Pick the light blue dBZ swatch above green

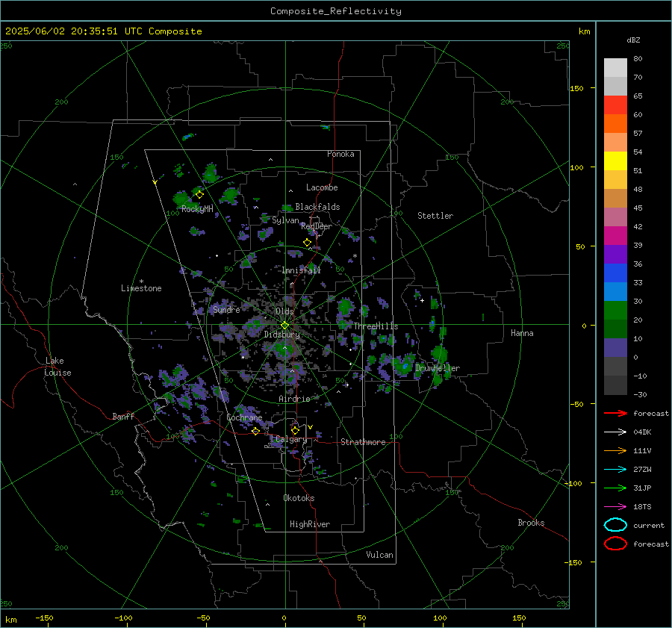click(615, 291)
